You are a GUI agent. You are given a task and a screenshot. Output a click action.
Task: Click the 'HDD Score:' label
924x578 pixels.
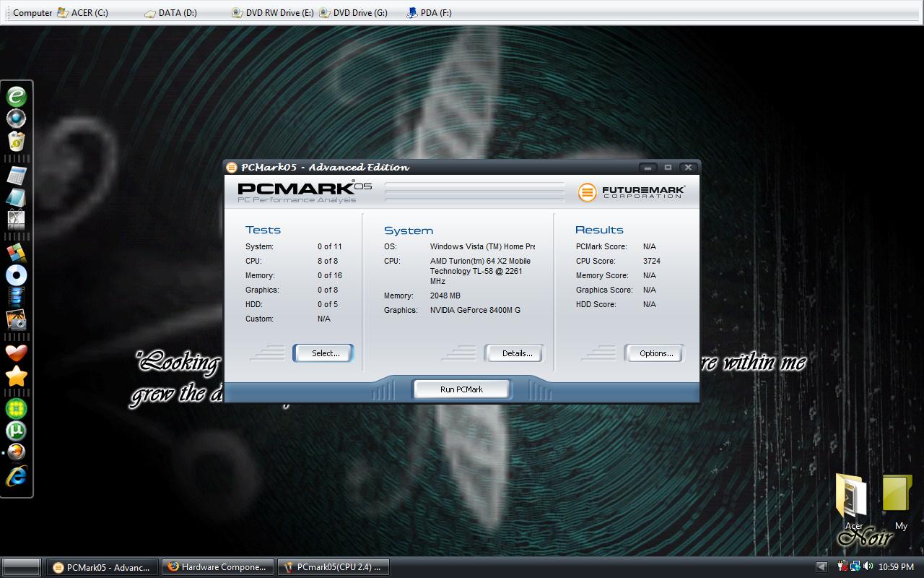[x=596, y=304]
